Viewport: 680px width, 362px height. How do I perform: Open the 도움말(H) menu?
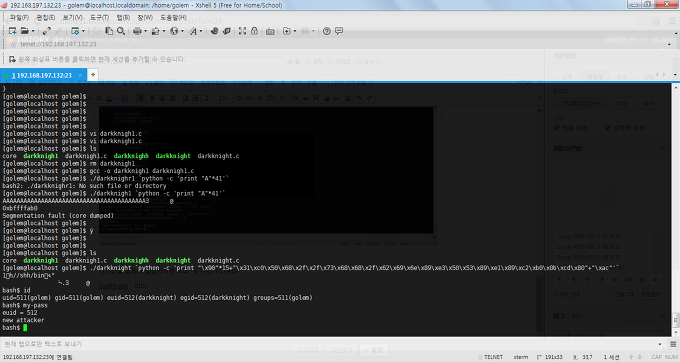(173, 18)
